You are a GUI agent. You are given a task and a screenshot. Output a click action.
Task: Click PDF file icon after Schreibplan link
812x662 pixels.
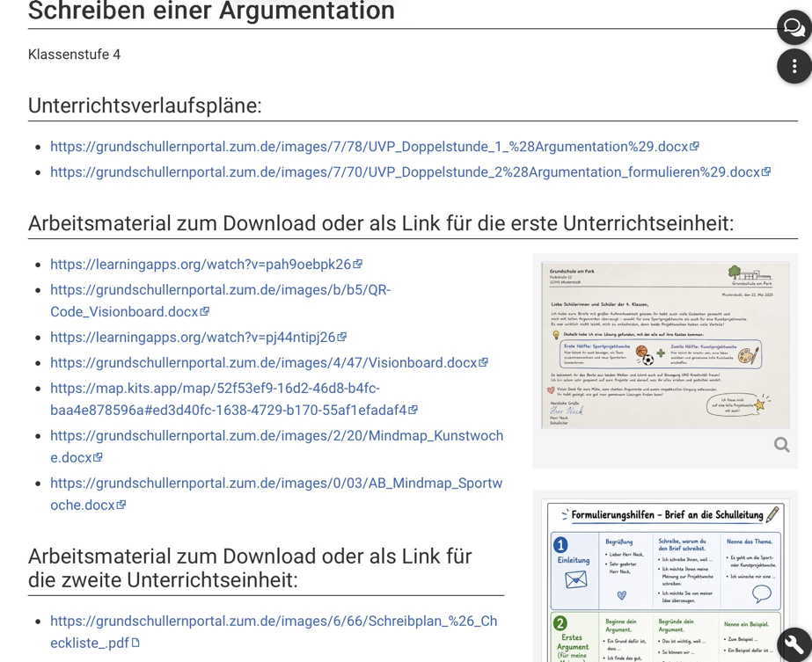135,643
